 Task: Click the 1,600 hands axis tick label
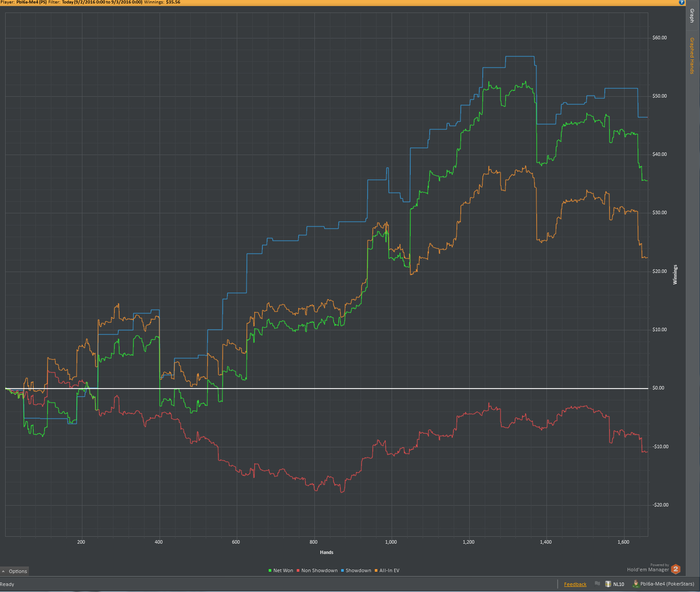pos(623,542)
